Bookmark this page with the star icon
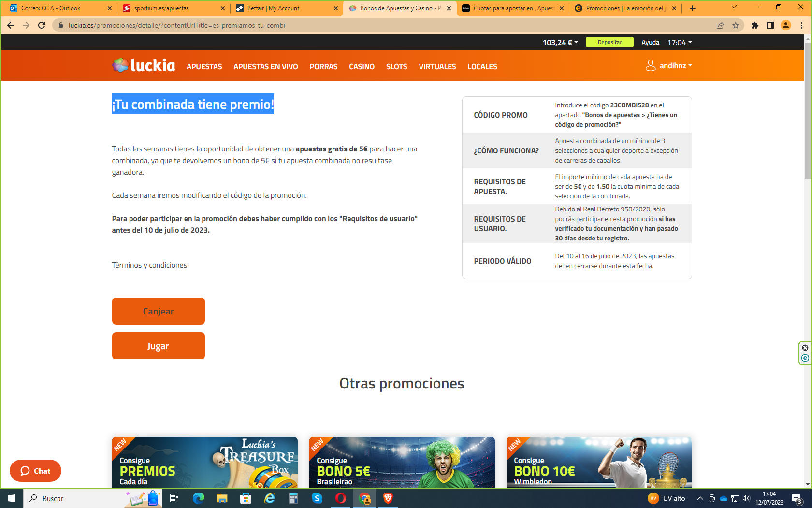The width and height of the screenshot is (812, 508). (x=736, y=25)
